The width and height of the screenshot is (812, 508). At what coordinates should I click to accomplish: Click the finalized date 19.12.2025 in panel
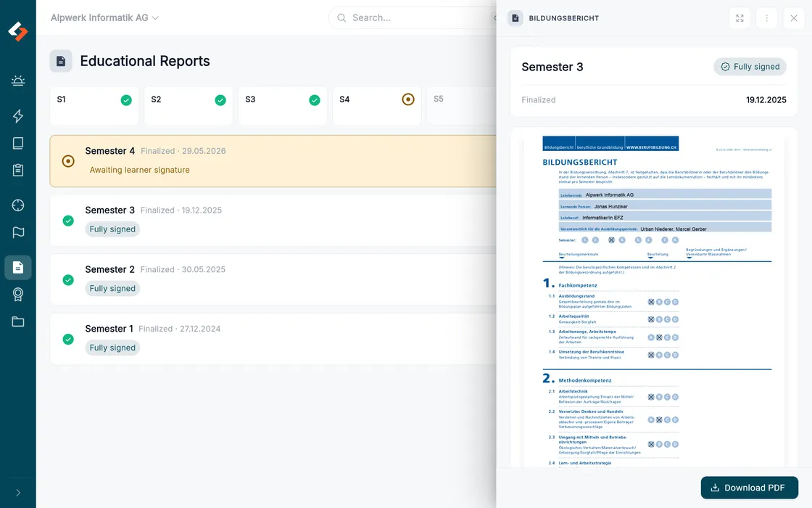click(x=766, y=99)
